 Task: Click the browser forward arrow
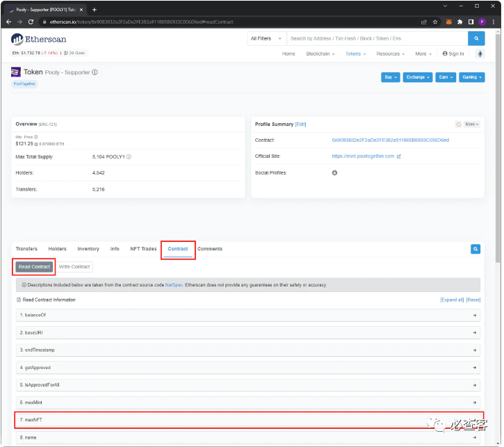click(x=19, y=22)
